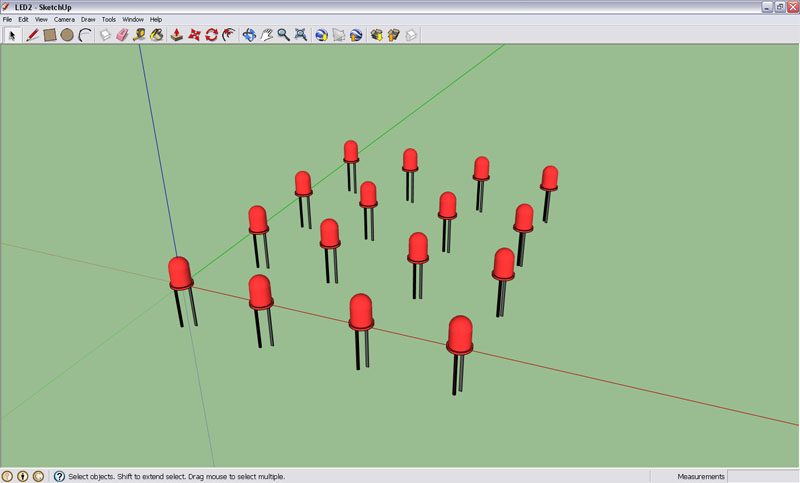Click the Make Component icon

[x=105, y=35]
